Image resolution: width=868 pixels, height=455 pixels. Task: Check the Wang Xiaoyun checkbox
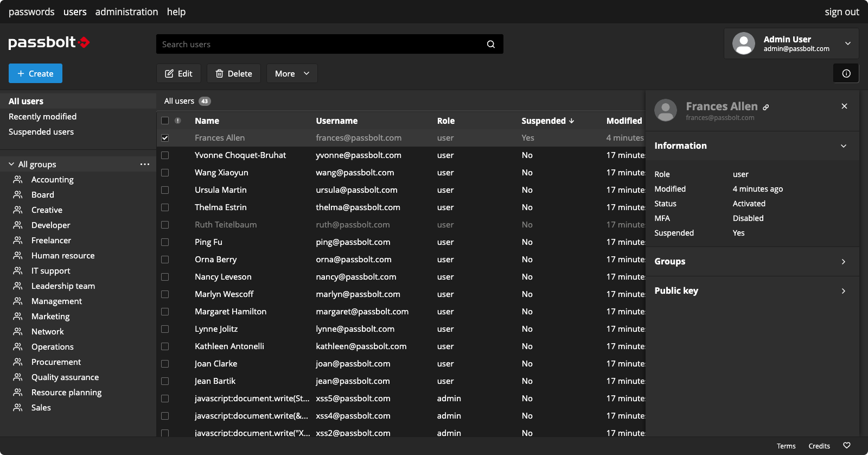coord(165,173)
